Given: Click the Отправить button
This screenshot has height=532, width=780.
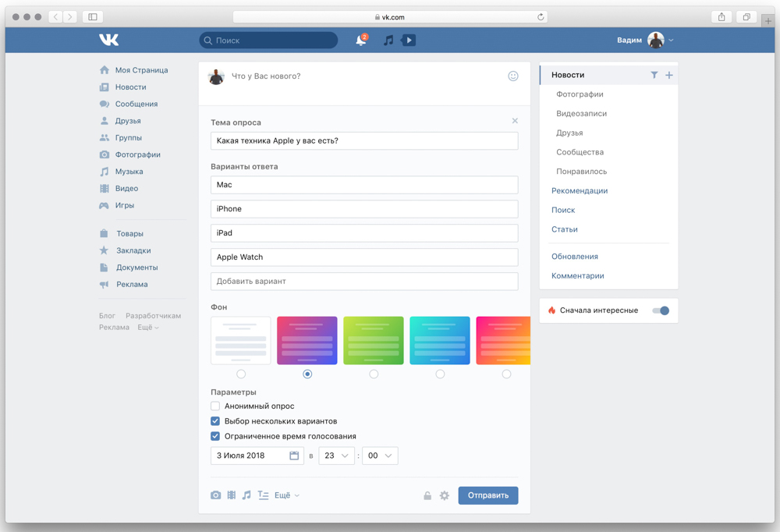Looking at the screenshot, I should [488, 495].
